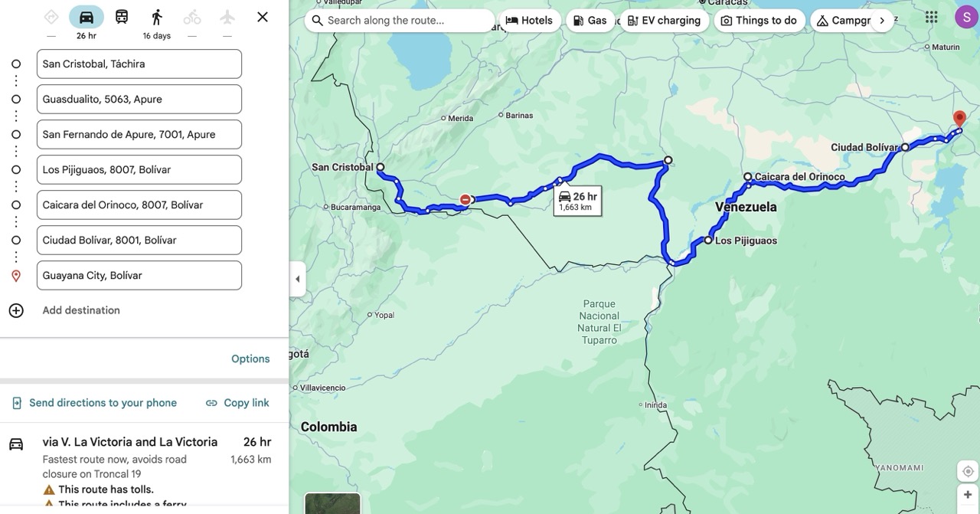Choose the flights travel mode icon

(x=227, y=17)
